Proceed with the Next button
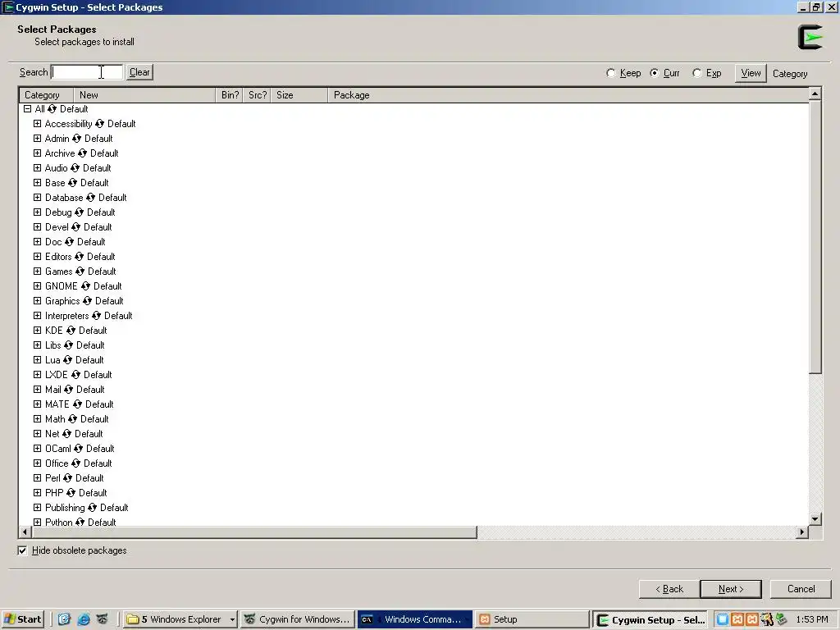Screen dimensions: 840x630 pos(731,589)
